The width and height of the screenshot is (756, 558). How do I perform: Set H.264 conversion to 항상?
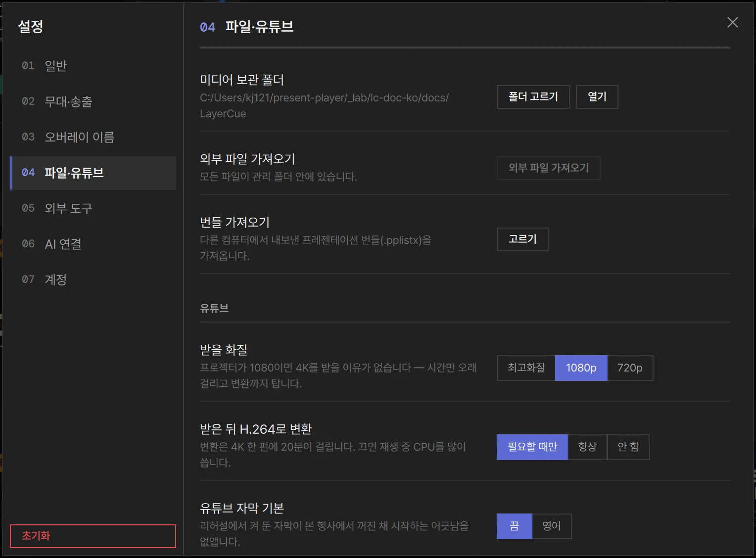(x=587, y=447)
